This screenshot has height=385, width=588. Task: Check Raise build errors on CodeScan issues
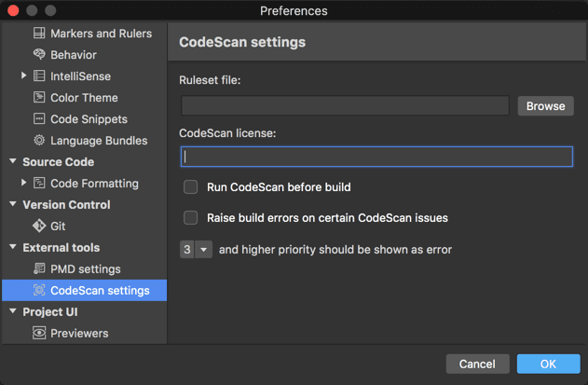pyautogui.click(x=190, y=217)
